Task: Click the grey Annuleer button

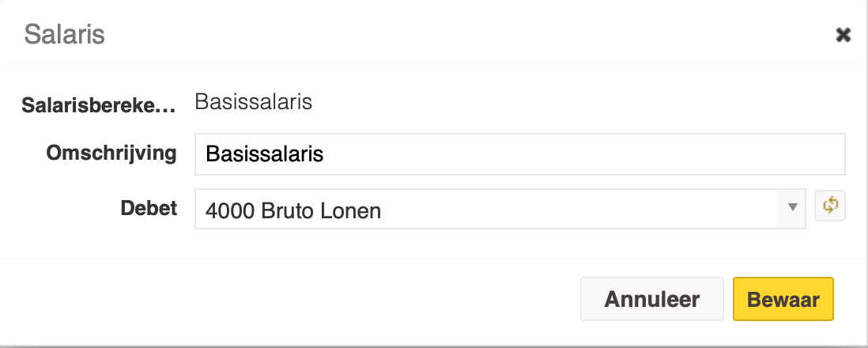Action: click(x=651, y=299)
